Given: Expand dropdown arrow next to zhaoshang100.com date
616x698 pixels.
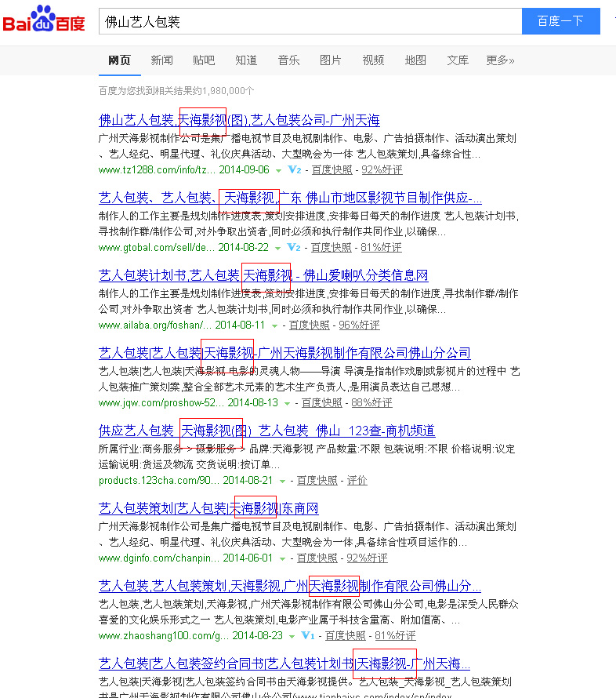Looking at the screenshot, I should (292, 637).
